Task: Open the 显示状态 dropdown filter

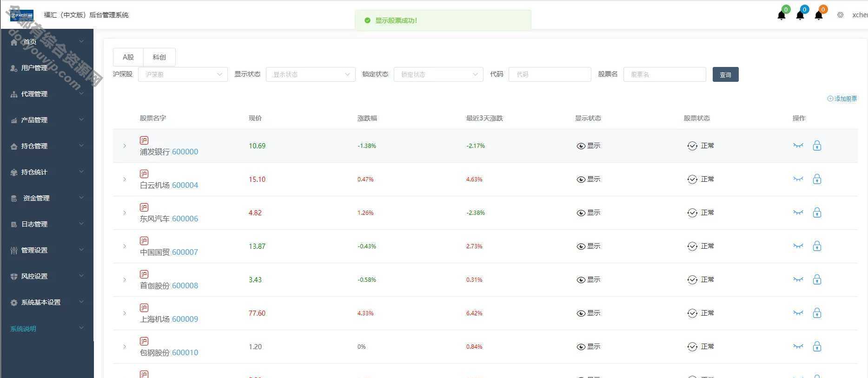Action: coord(311,74)
